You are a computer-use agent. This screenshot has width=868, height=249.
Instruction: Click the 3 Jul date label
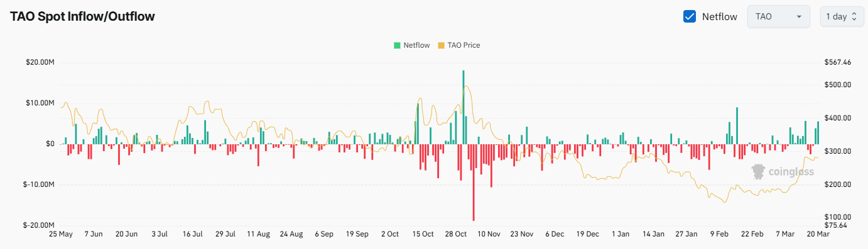tap(160, 234)
